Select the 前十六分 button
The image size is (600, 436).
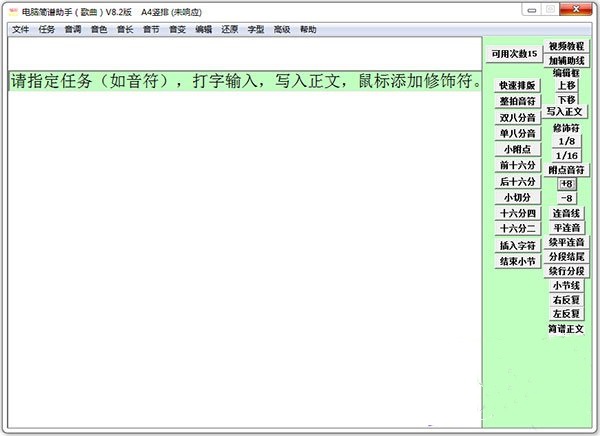pyautogui.click(x=517, y=165)
